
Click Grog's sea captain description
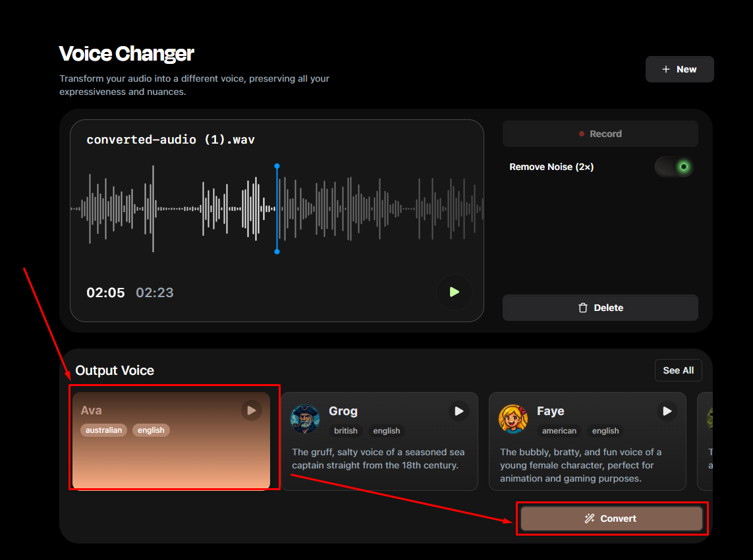378,459
